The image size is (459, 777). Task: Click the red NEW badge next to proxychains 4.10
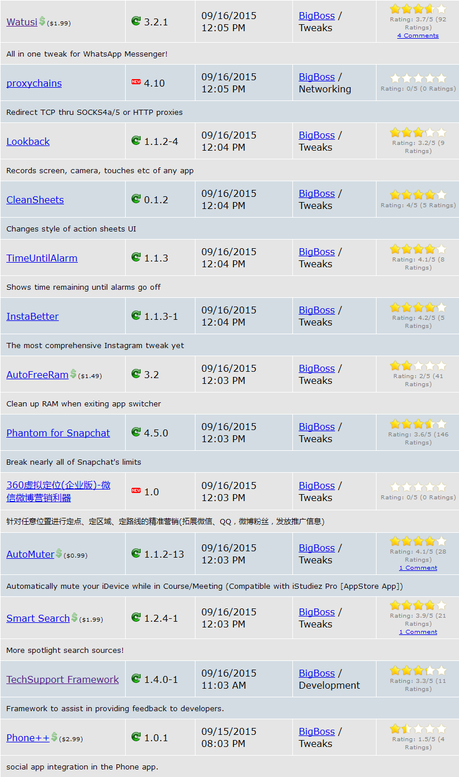coord(136,82)
